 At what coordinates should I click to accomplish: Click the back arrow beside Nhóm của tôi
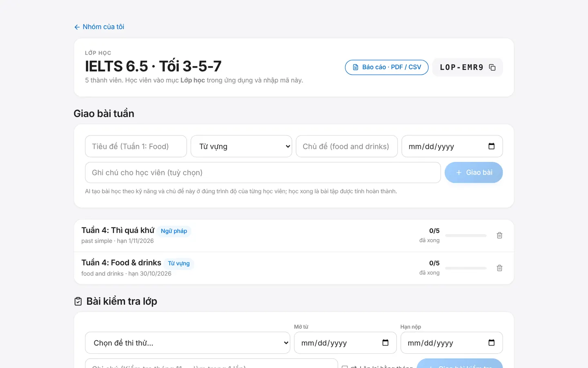pyautogui.click(x=77, y=27)
